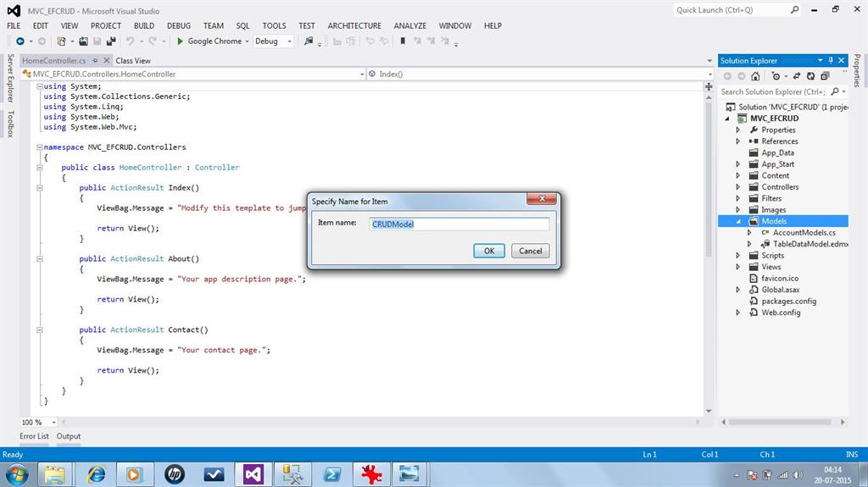Start debugging with the green play icon

(x=180, y=41)
